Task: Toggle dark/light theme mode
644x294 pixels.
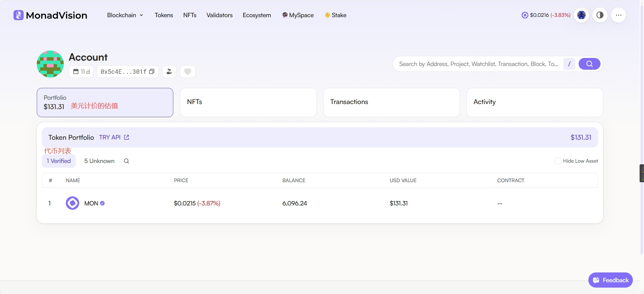Action: [600, 15]
